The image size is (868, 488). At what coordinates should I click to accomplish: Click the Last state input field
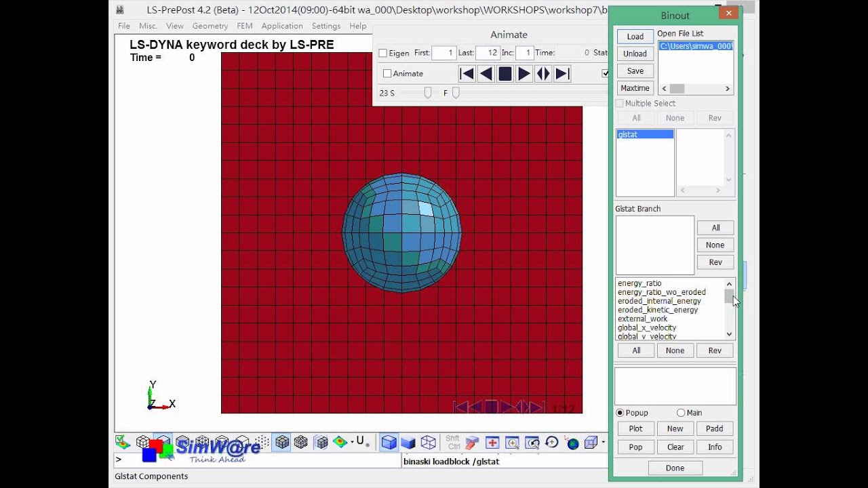(x=488, y=53)
